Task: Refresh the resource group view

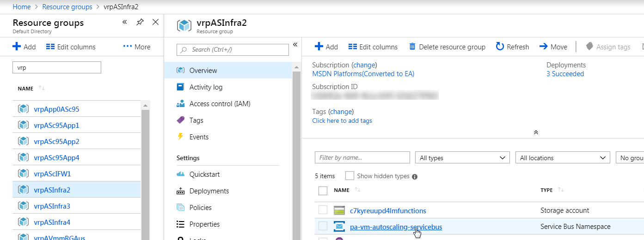Action: (500, 47)
